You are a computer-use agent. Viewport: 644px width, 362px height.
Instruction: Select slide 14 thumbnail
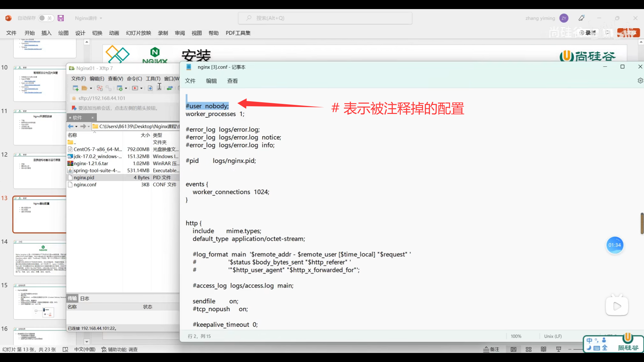[x=40, y=258]
